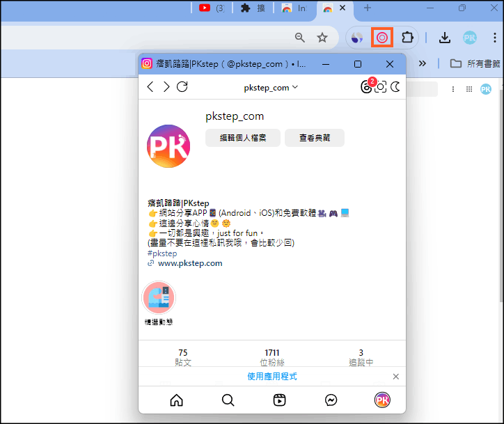View the 75 貼文 posts count
504x424 pixels.
coord(183,357)
